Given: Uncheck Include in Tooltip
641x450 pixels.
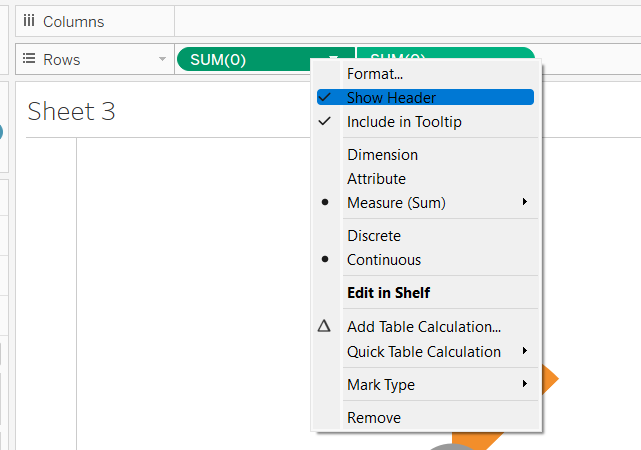Looking at the screenshot, I should point(404,122).
